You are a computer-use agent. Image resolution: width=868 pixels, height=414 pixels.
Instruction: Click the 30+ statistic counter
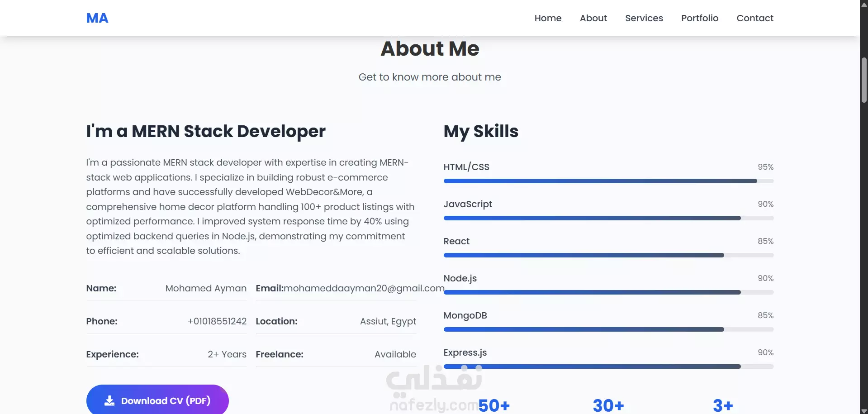pos(608,405)
